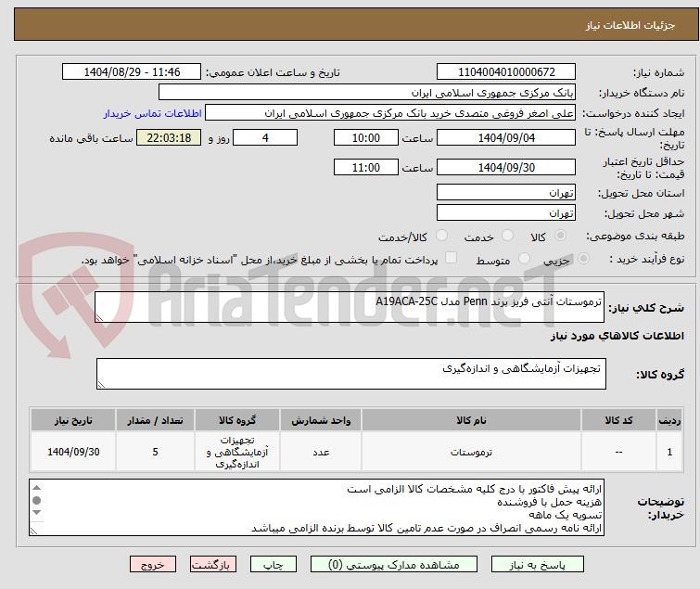This screenshot has height=589, width=700.
Task: Click the table need date 1404/09/30 cell
Action: pos(73,452)
